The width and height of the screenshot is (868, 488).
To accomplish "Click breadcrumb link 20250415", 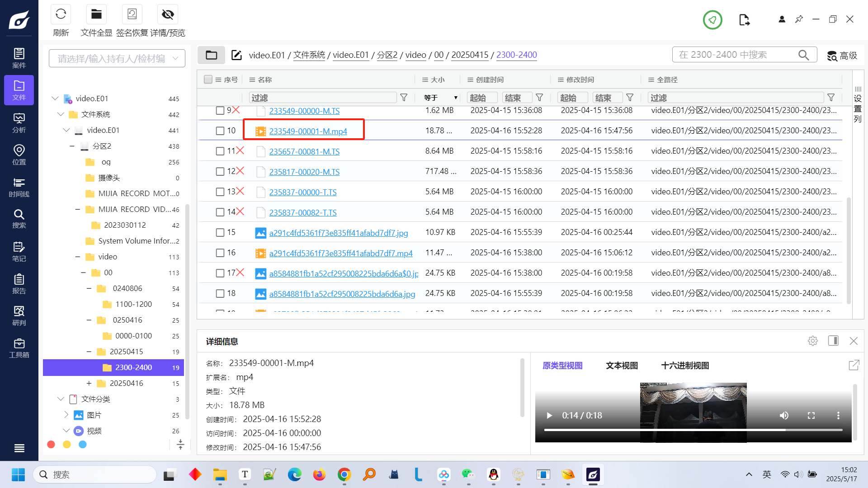I will point(470,55).
